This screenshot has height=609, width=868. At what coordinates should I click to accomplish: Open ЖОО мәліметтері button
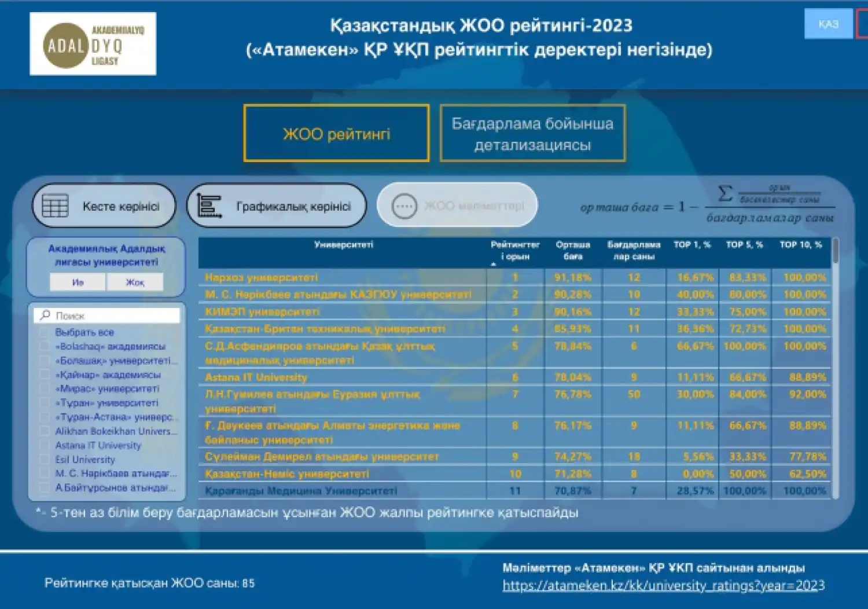[457, 206]
